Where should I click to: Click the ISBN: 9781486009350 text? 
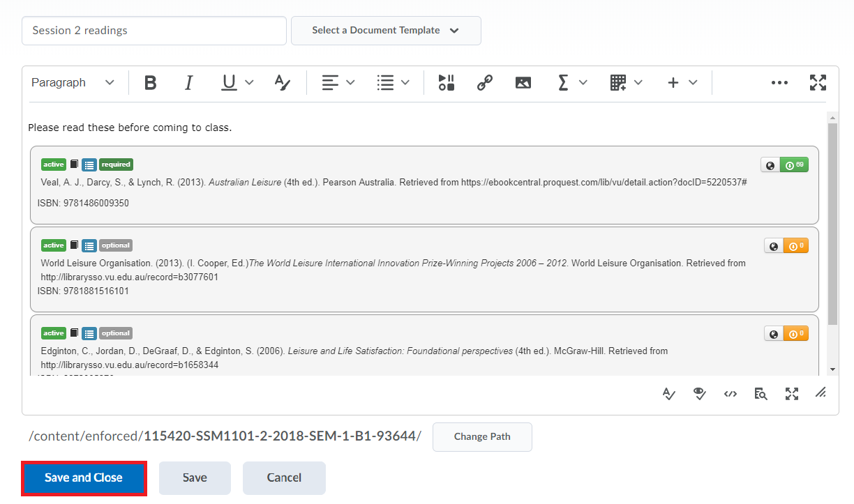tap(83, 204)
